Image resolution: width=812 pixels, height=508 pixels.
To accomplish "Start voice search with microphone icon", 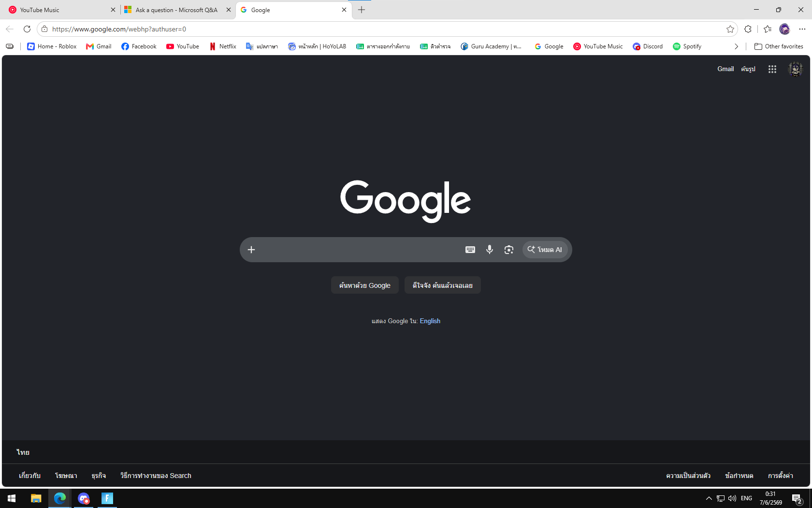I will pyautogui.click(x=490, y=250).
